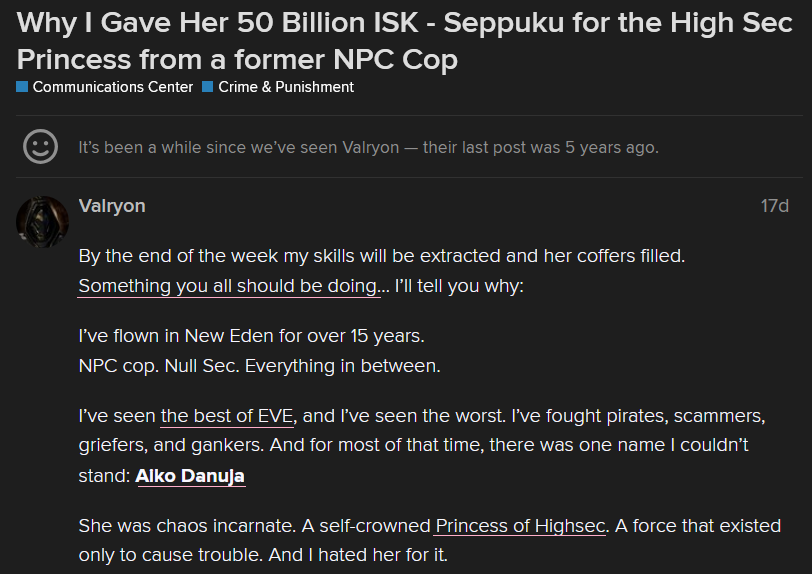Open the Valryon username link
Image resolution: width=812 pixels, height=574 pixels.
coord(112,206)
